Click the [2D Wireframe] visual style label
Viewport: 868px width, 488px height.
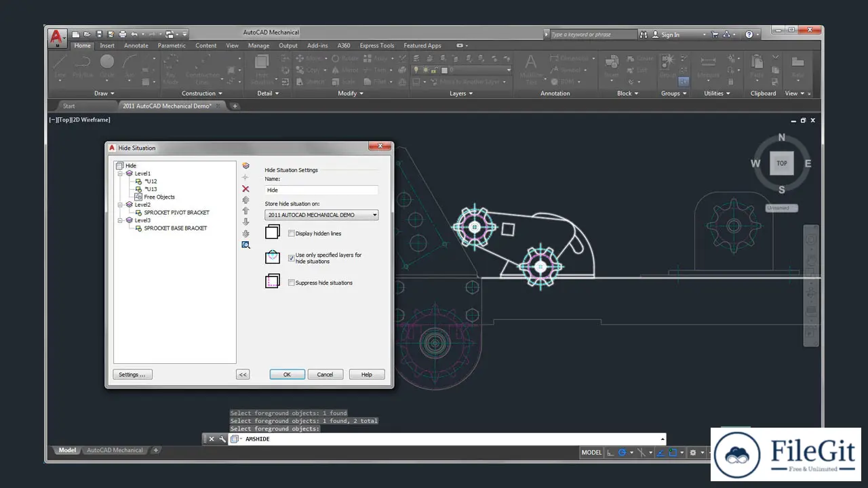pyautogui.click(x=92, y=120)
